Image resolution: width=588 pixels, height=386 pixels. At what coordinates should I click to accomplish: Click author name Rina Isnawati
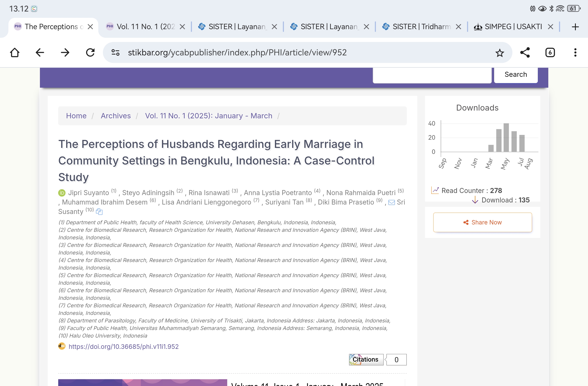pyautogui.click(x=209, y=193)
